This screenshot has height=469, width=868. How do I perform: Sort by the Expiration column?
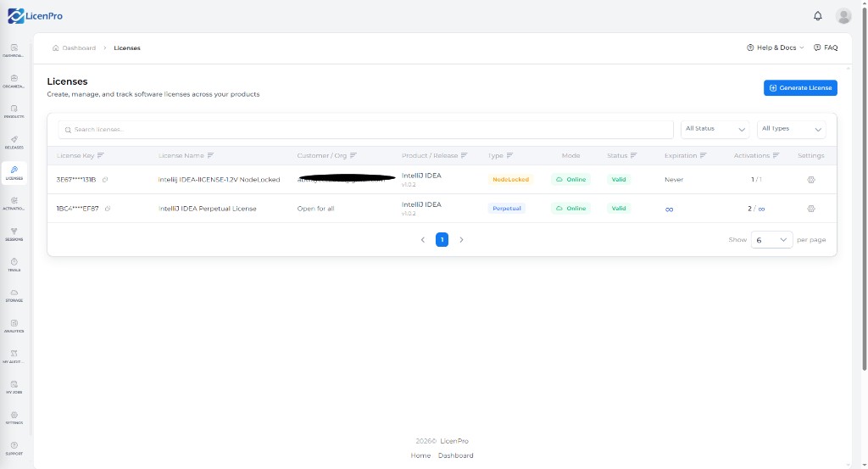[x=703, y=155]
